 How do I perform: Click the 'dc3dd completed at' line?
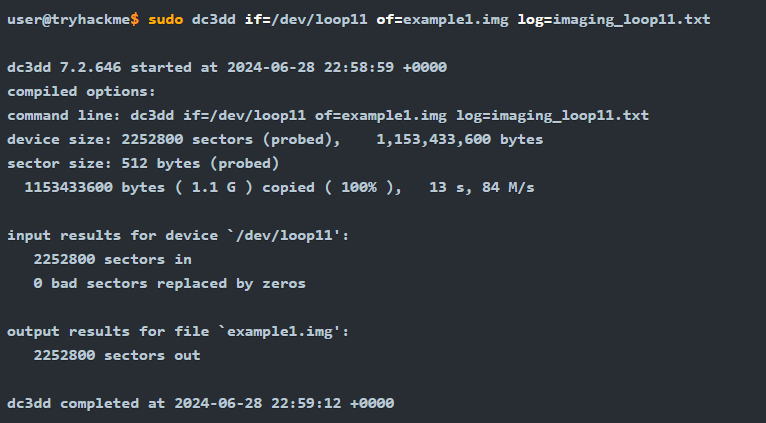200,403
